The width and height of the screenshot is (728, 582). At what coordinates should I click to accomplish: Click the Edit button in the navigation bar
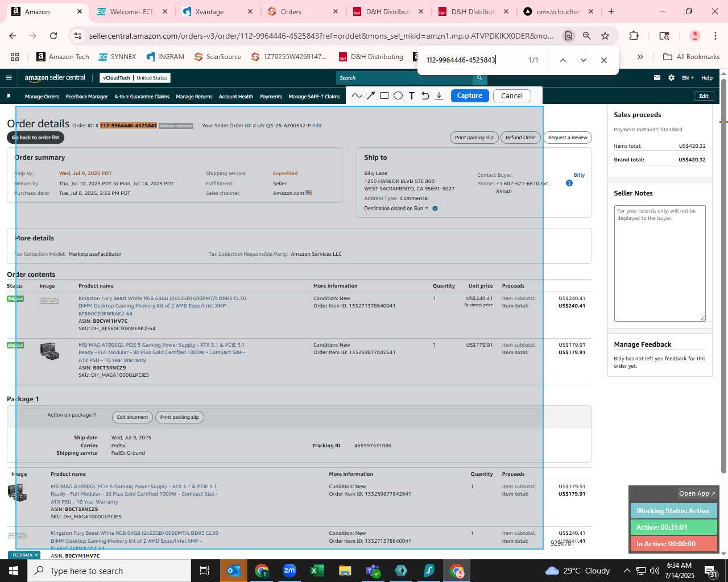click(x=704, y=96)
